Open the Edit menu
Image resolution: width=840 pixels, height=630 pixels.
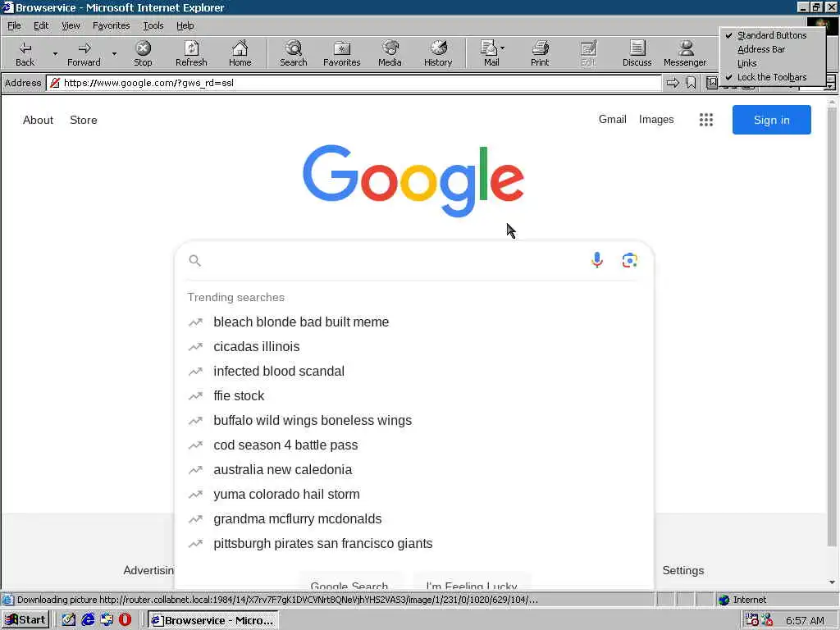[41, 25]
